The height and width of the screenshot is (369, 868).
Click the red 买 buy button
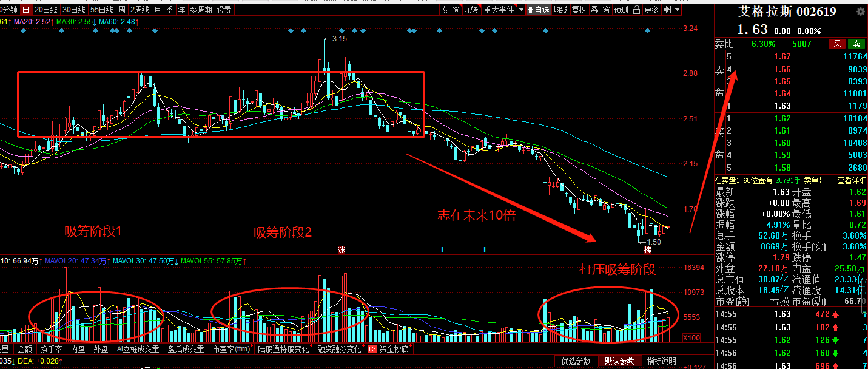click(837, 44)
